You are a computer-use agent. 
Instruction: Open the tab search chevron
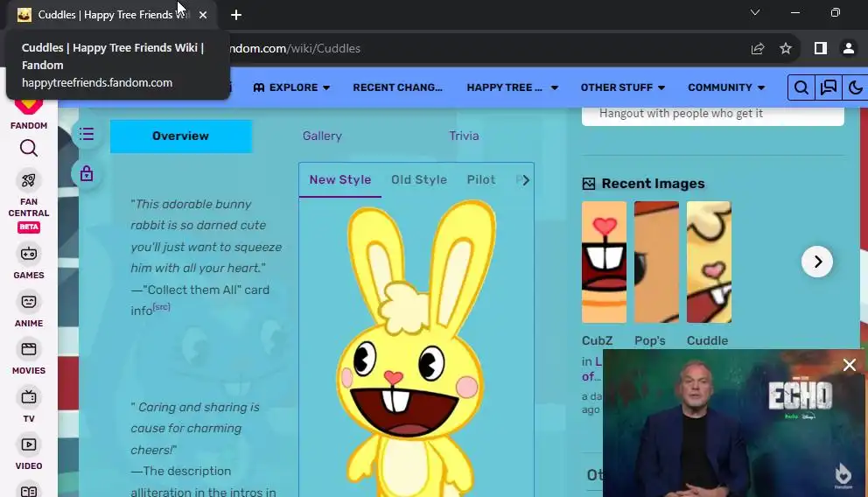click(755, 13)
